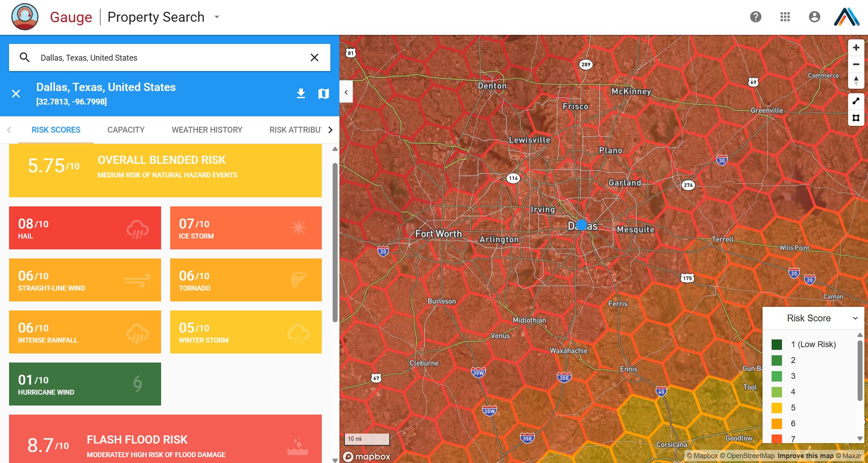Open the Overall Blended Risk card
The image size is (868, 463).
coord(165,170)
